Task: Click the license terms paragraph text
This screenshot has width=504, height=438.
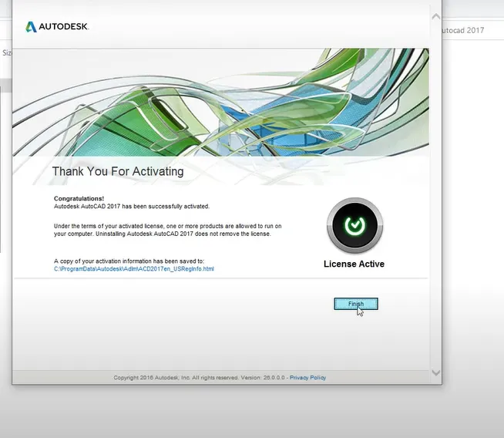Action: click(162, 229)
